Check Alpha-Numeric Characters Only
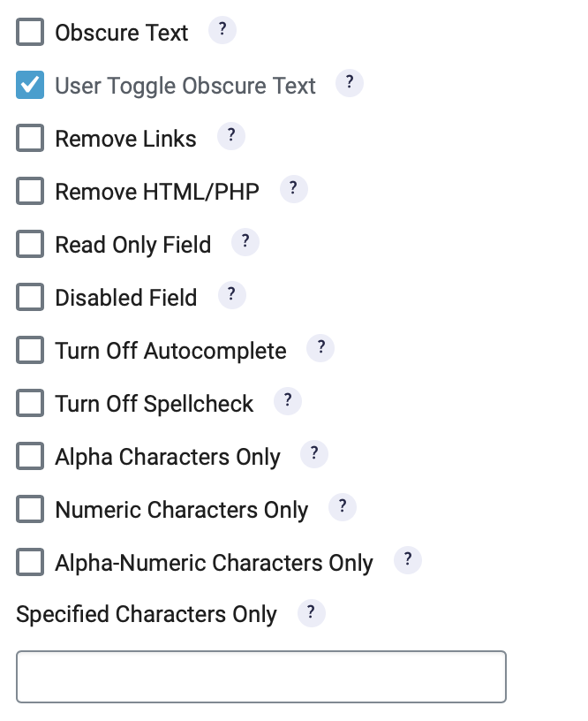Viewport: 588px width, 721px height. pyautogui.click(x=29, y=562)
